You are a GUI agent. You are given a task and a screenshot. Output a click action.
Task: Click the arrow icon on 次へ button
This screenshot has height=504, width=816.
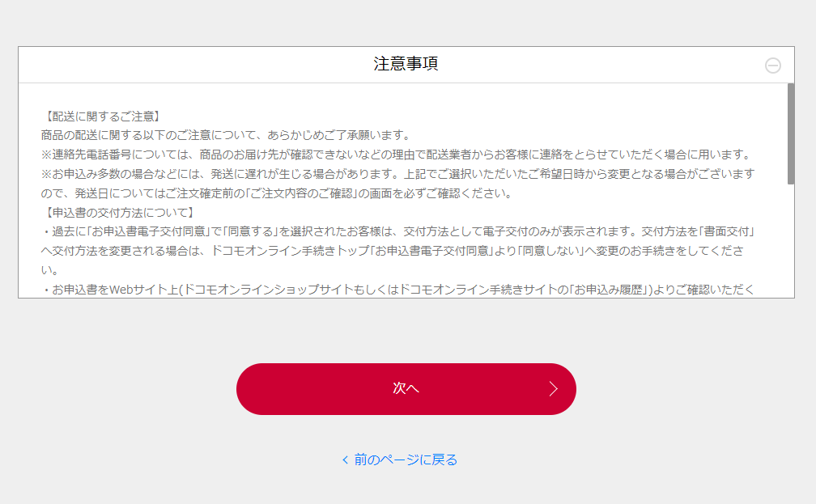point(553,388)
